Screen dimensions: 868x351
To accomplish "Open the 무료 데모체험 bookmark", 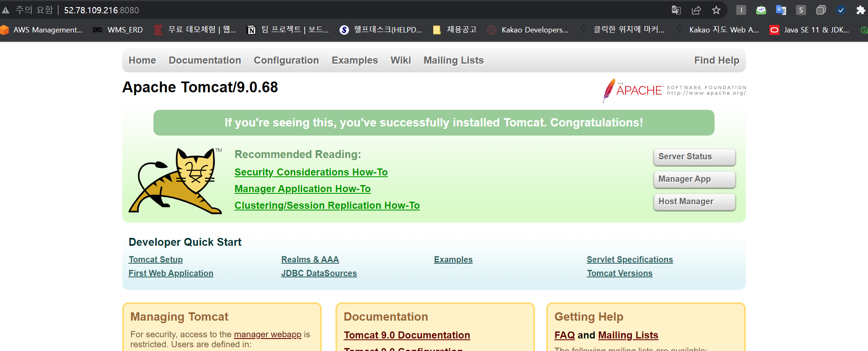I will [195, 30].
